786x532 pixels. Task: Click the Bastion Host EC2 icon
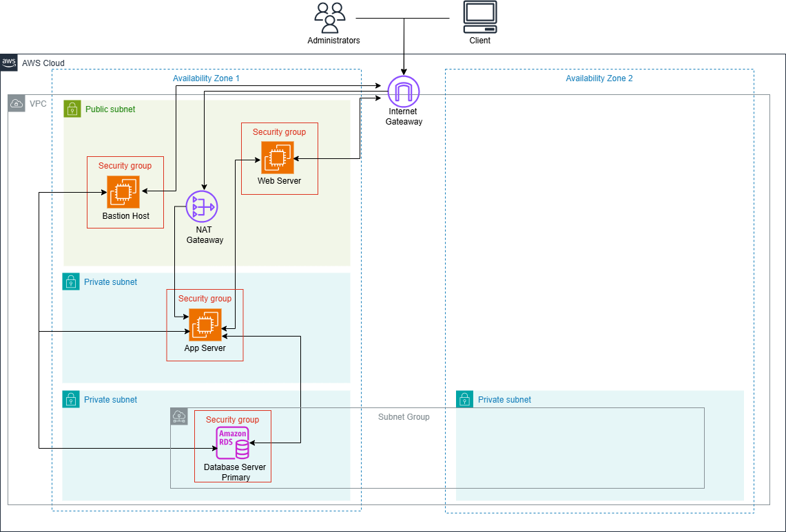[x=123, y=192]
